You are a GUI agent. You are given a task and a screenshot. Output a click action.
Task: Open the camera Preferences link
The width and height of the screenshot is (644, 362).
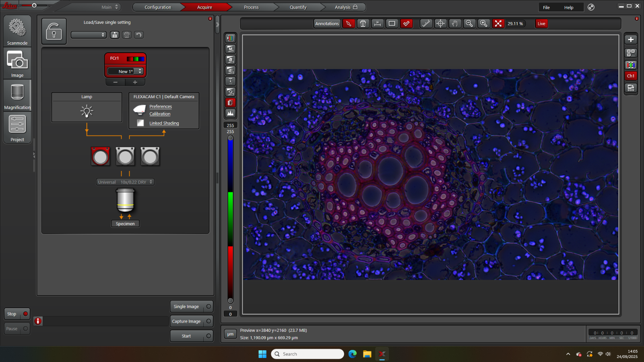161,107
